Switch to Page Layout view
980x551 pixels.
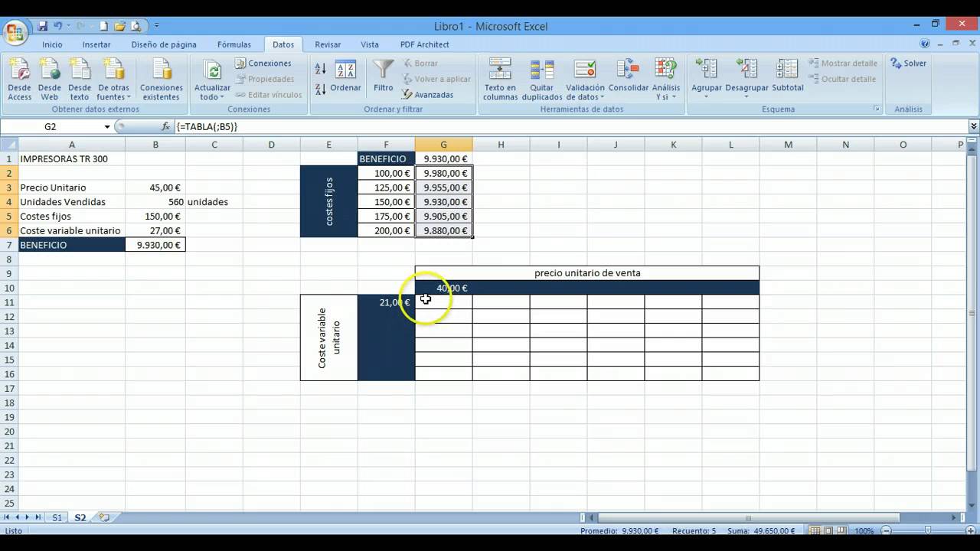tap(828, 530)
